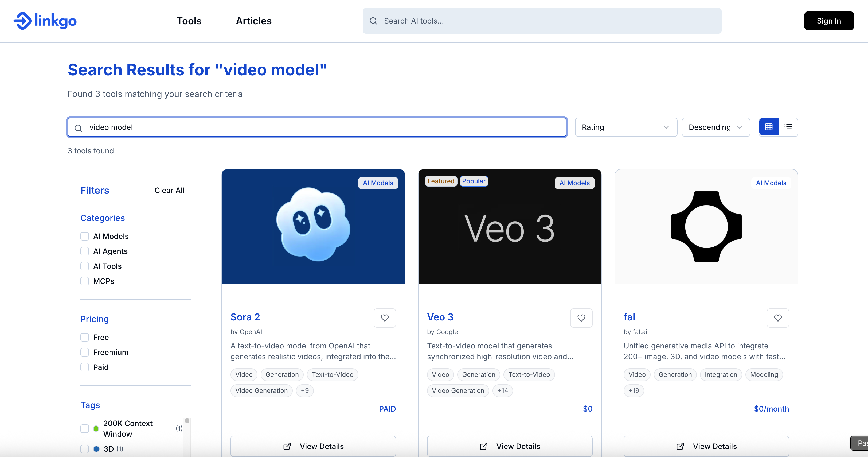Enable the Paid pricing filter
Screen dimensions: 868x457
point(85,367)
